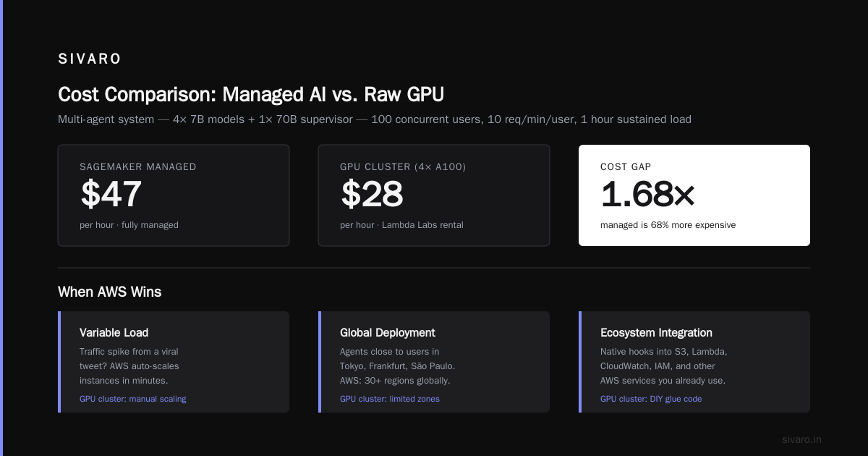The width and height of the screenshot is (868, 456).
Task: Click the Tokyo, Frankfurt, São Paulo description
Action: pos(398,366)
